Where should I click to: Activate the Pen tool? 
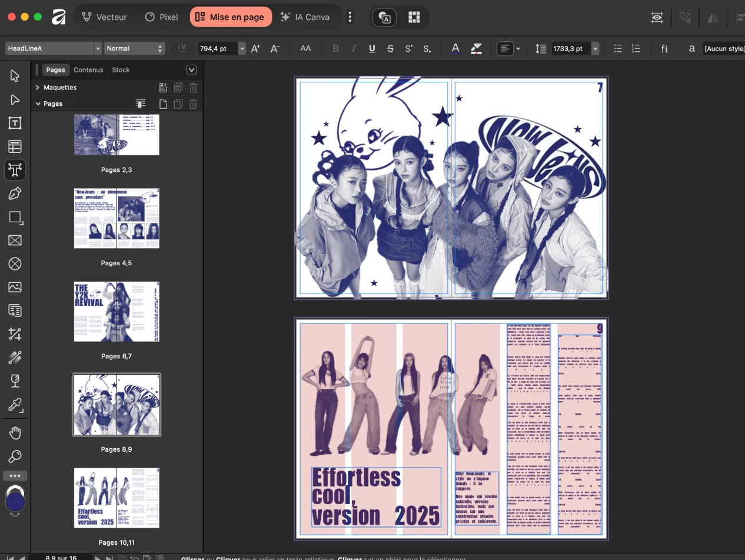pyautogui.click(x=15, y=194)
